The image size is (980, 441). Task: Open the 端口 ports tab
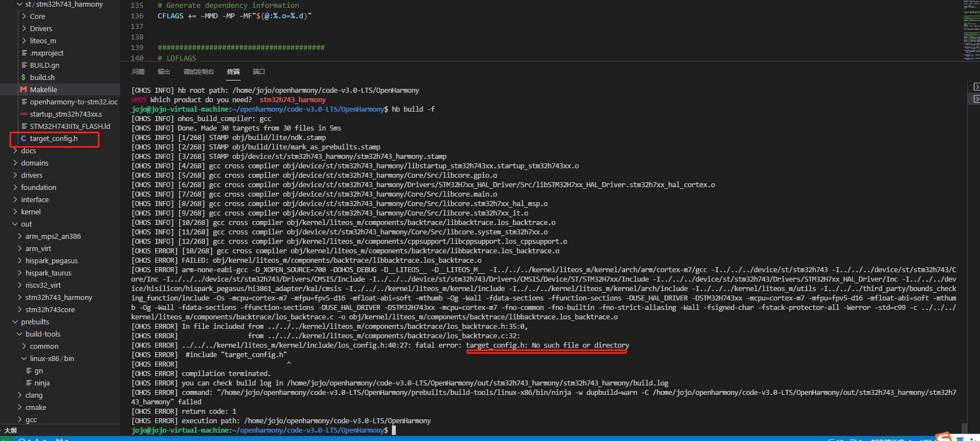(259, 72)
